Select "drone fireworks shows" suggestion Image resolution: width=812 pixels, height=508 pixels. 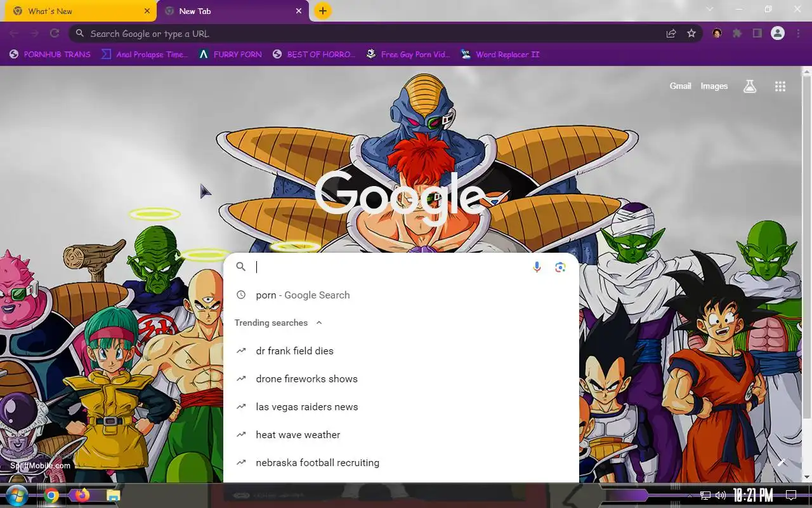click(x=401, y=379)
